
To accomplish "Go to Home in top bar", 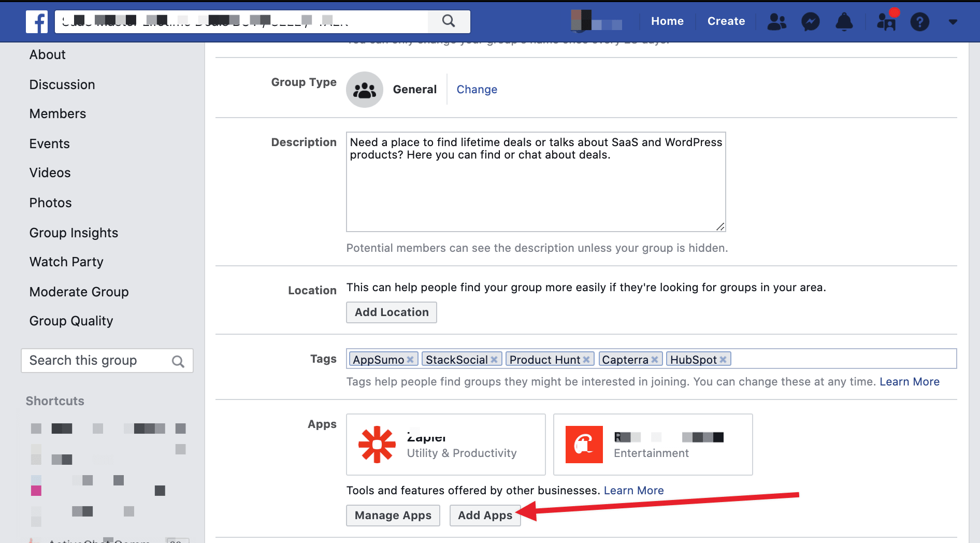I will tap(667, 21).
